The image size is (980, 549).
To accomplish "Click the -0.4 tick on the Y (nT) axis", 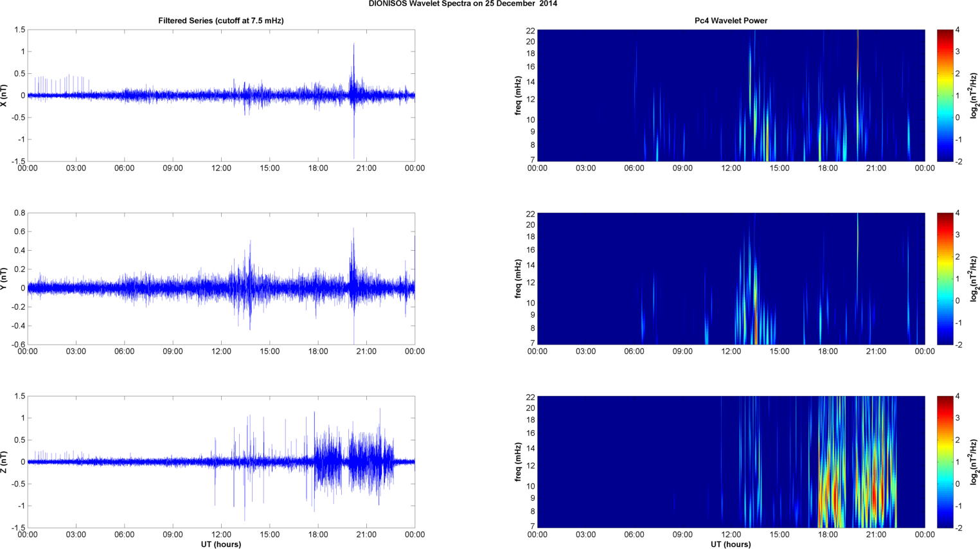I will [18, 326].
